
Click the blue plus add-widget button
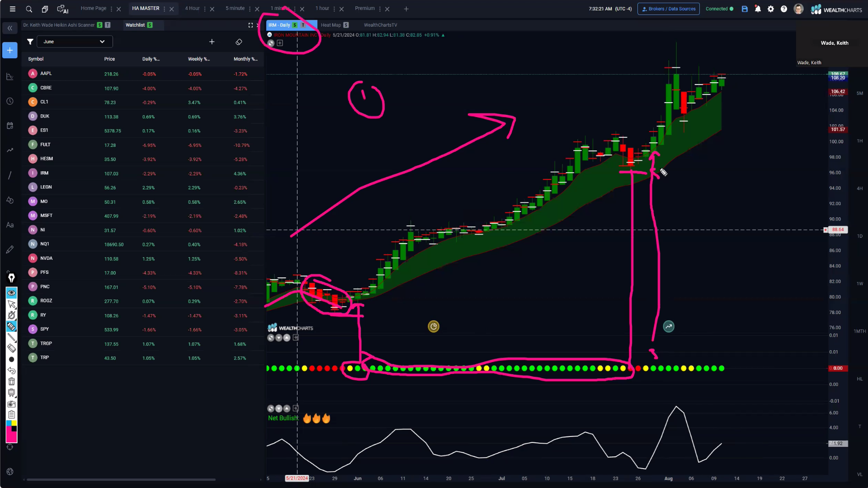click(10, 50)
